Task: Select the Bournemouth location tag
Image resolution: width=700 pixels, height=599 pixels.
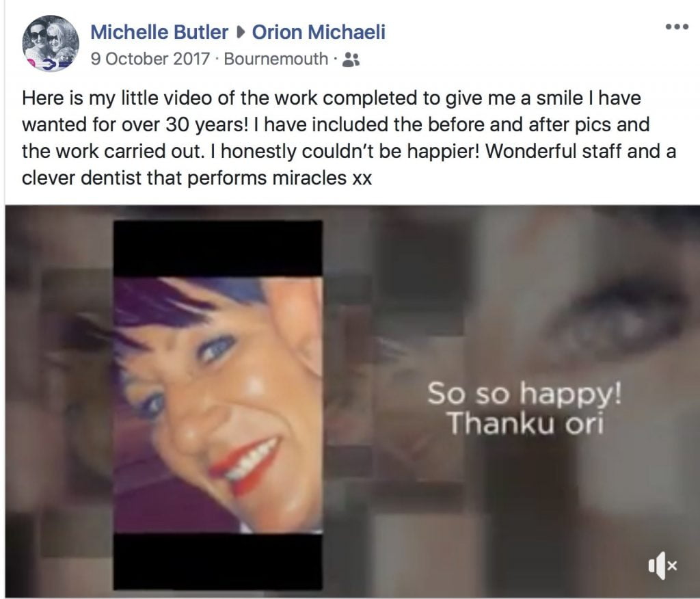Action: [x=275, y=59]
